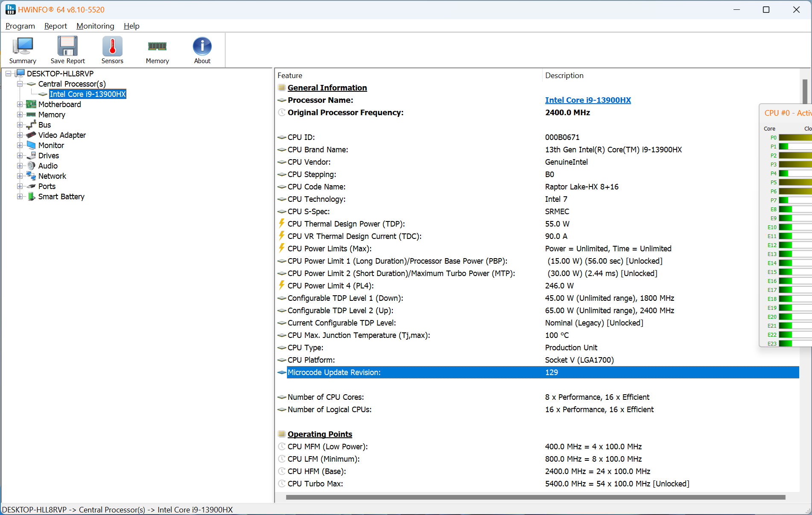This screenshot has width=812, height=515.
Task: Click the Bus tree node icon
Action: tap(31, 125)
